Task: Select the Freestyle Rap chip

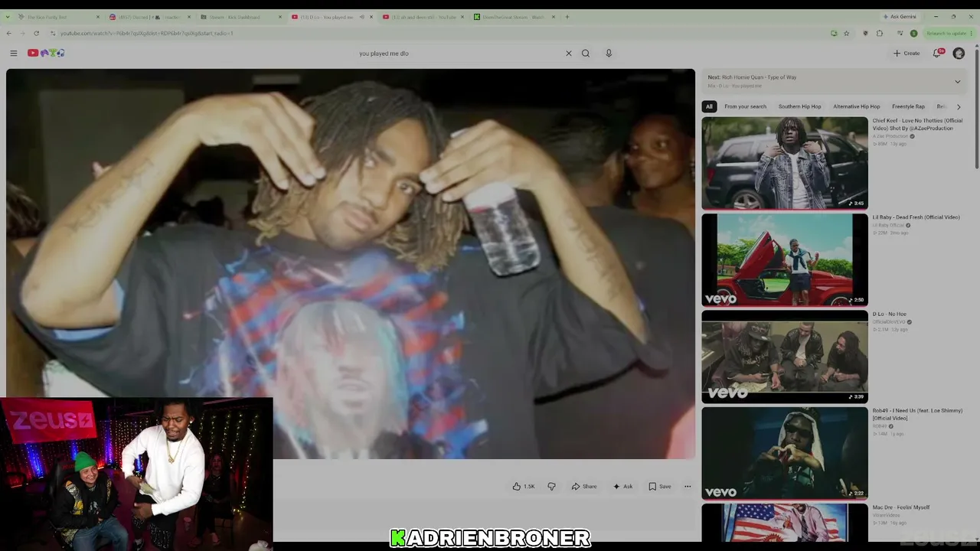Action: pyautogui.click(x=909, y=106)
